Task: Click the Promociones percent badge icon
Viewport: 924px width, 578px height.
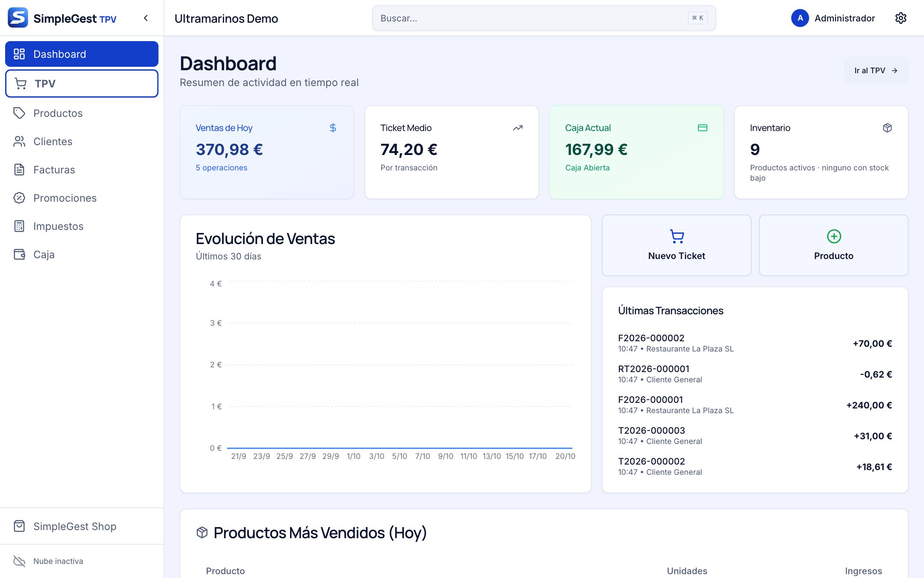Action: [19, 198]
